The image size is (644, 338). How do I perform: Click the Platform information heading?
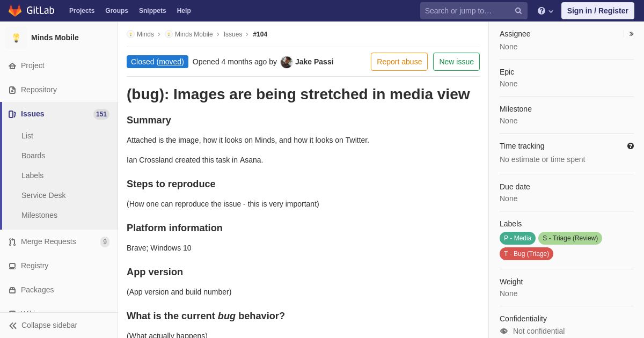(174, 228)
